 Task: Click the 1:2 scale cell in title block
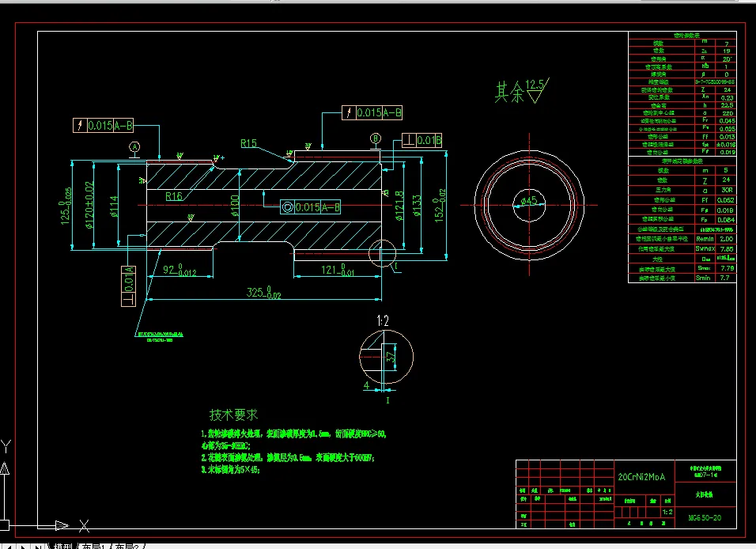pyautogui.click(x=667, y=512)
